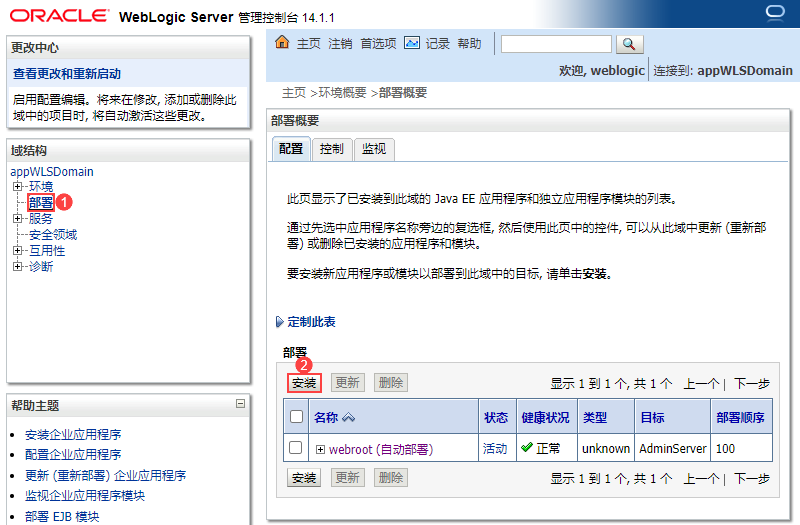Screen dimensions: 800x525
Task: Click the Oracle O logo at top right
Action: point(775,12)
